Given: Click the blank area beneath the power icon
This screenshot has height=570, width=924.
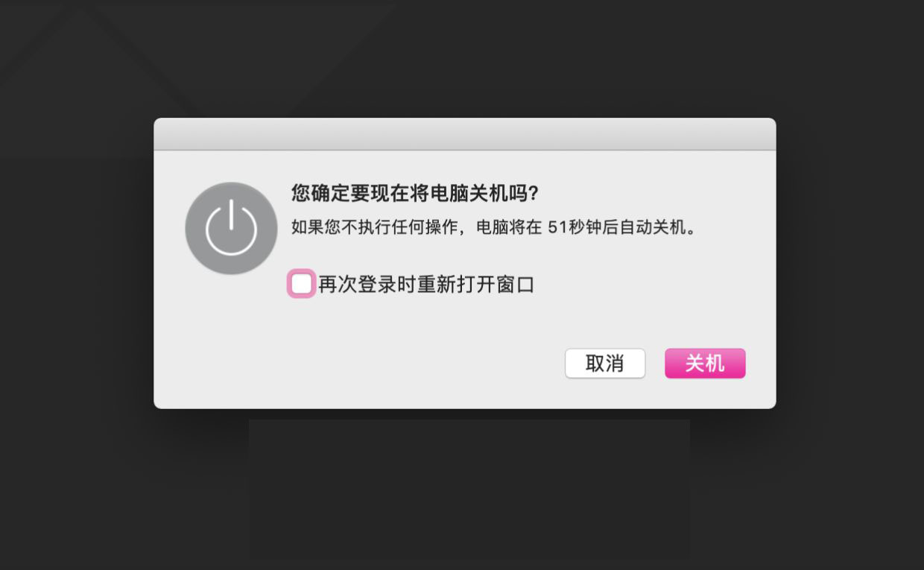Looking at the screenshot, I should [231, 335].
